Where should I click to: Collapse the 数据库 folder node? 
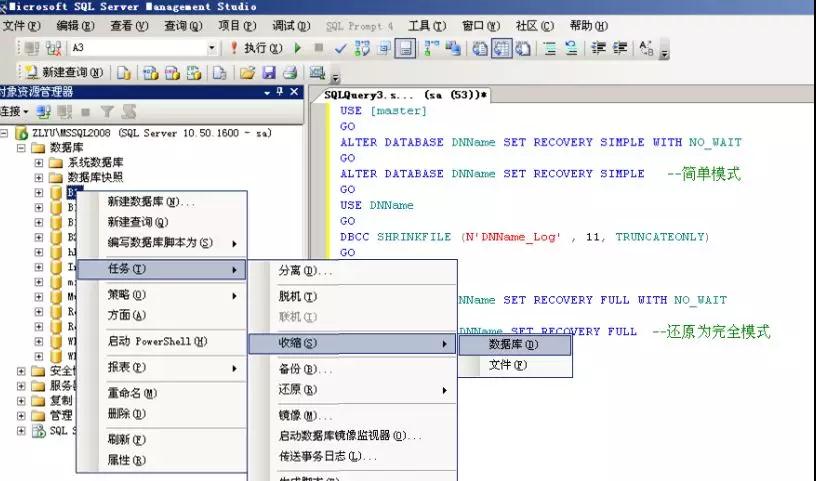tap(23, 148)
